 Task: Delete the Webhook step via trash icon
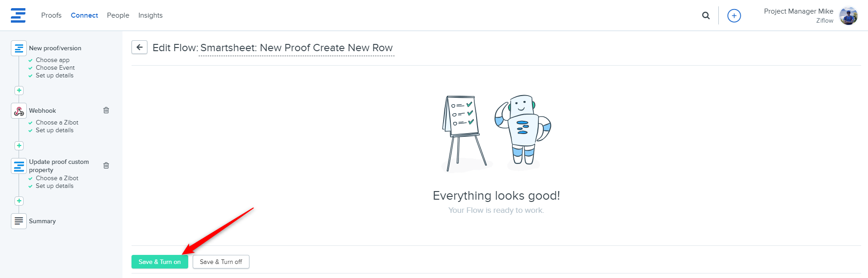[106, 110]
